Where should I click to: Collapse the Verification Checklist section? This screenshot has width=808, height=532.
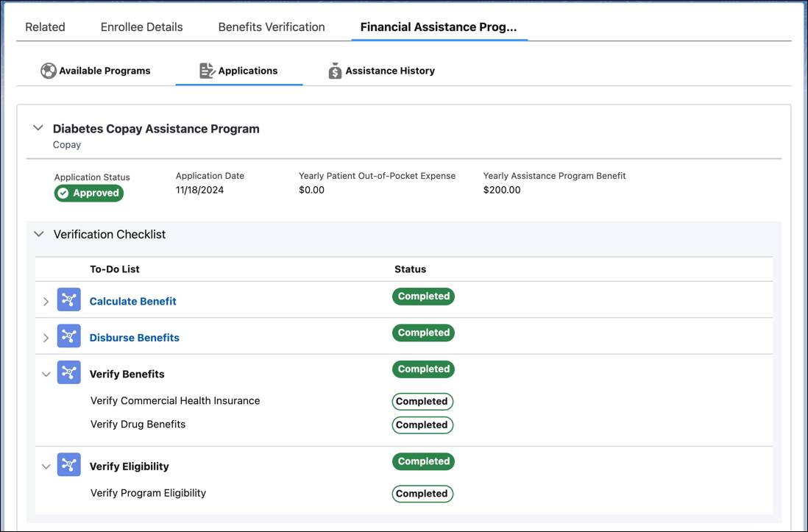(39, 234)
